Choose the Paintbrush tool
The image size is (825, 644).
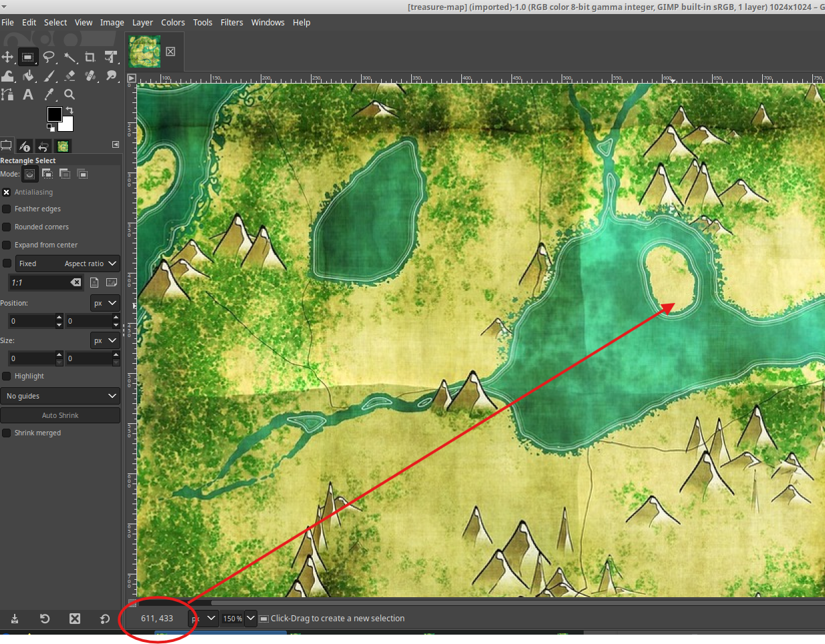pos(49,76)
